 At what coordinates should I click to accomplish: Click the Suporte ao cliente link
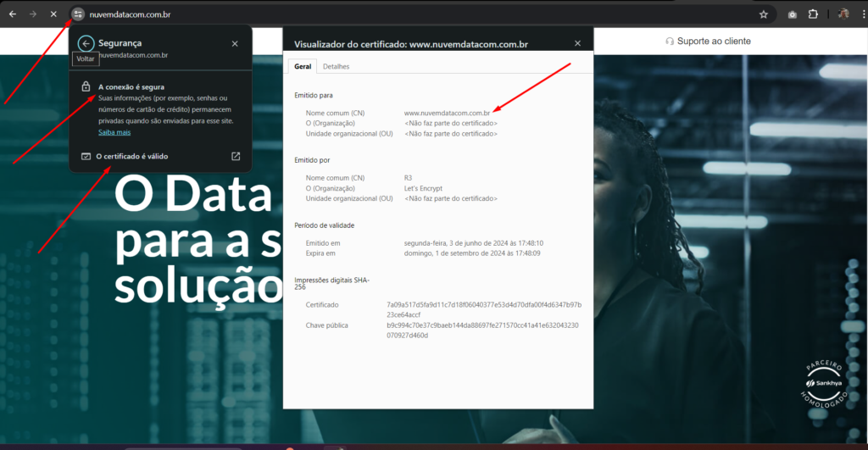tap(708, 41)
